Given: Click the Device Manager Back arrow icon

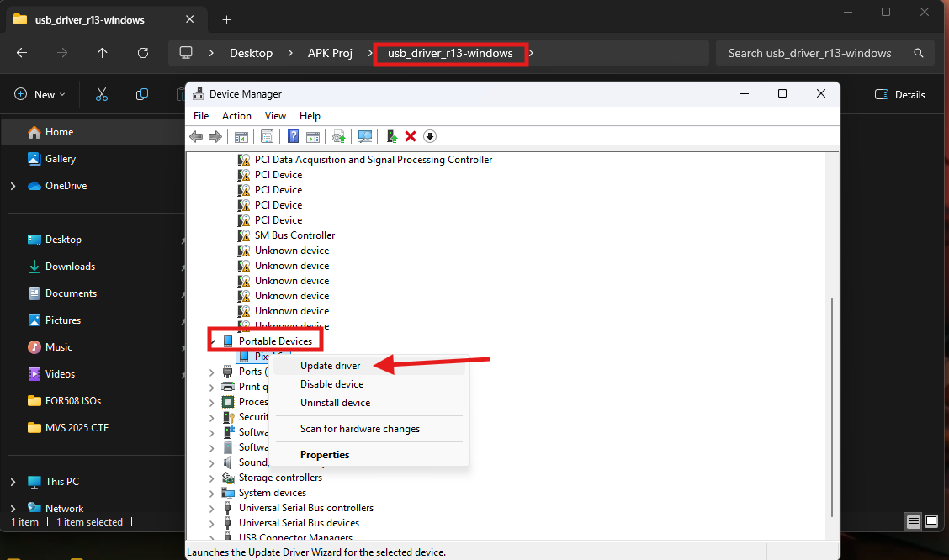Looking at the screenshot, I should pyautogui.click(x=196, y=136).
